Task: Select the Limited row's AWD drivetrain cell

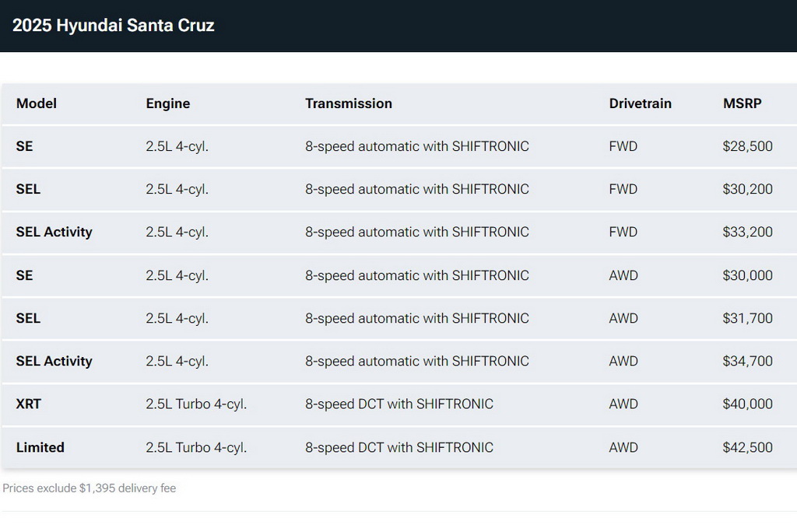Action: [x=623, y=447]
